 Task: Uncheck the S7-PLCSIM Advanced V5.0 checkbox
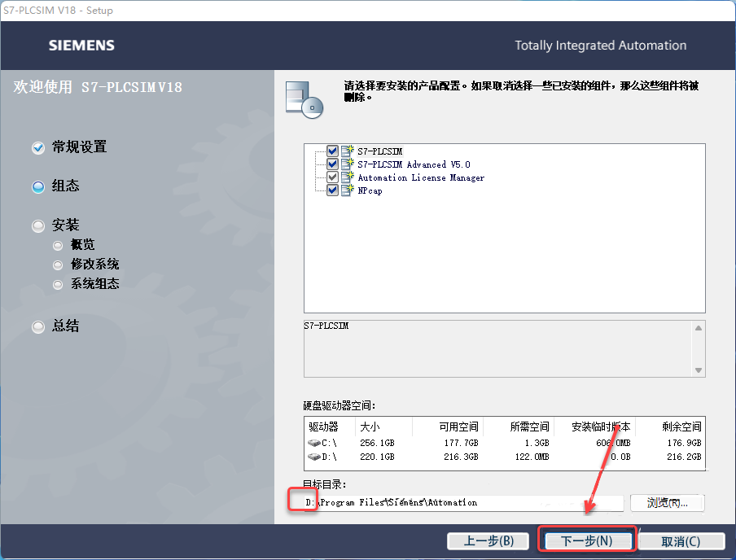[332, 164]
